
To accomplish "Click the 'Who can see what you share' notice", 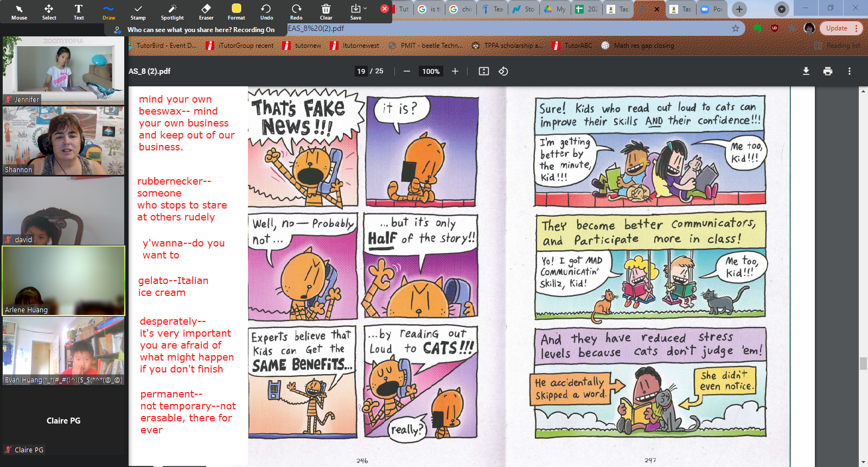I will click(x=201, y=30).
